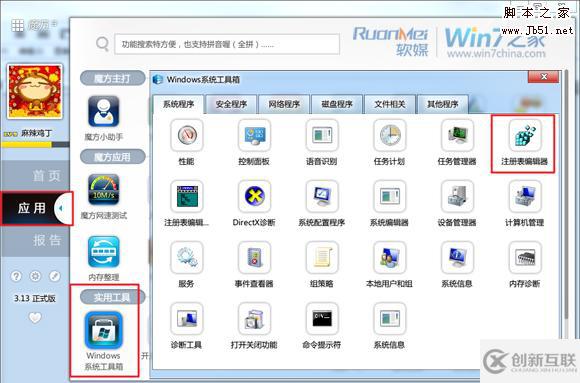Launch the 命令提示符 command prompt
The width and height of the screenshot is (580, 383).
click(x=322, y=319)
